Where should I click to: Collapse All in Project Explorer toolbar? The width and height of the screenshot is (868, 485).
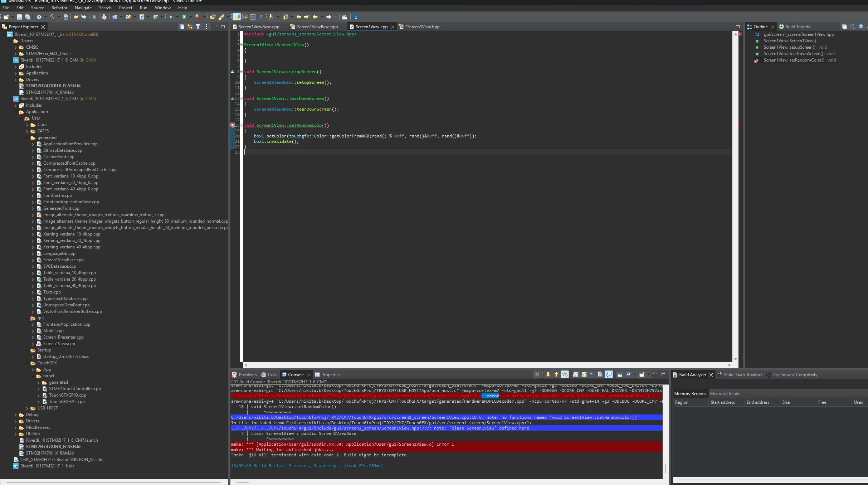182,26
